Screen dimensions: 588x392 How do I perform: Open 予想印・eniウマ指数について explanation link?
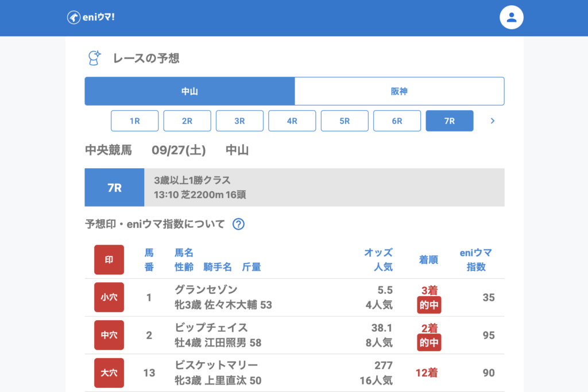click(155, 224)
